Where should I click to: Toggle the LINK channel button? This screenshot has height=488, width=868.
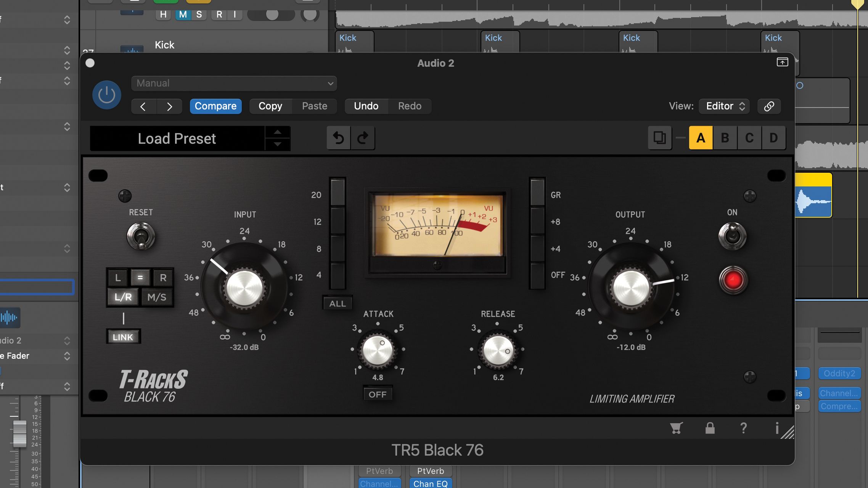pos(123,337)
